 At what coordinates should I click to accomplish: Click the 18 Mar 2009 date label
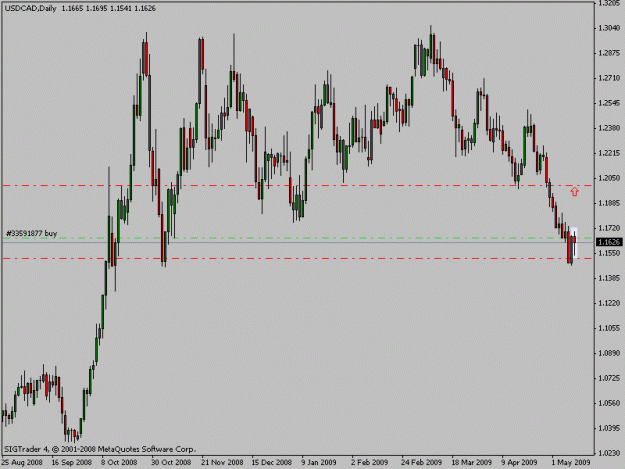[472, 463]
